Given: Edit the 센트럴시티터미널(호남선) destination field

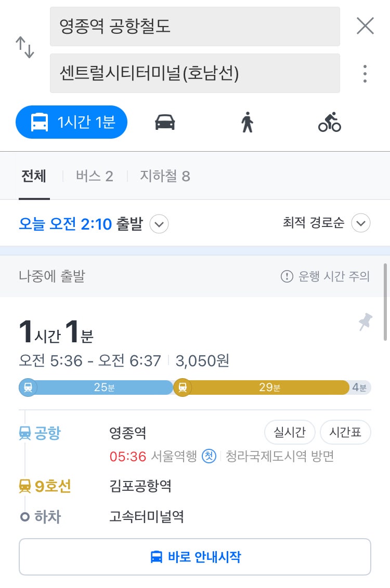Looking at the screenshot, I should coord(195,73).
